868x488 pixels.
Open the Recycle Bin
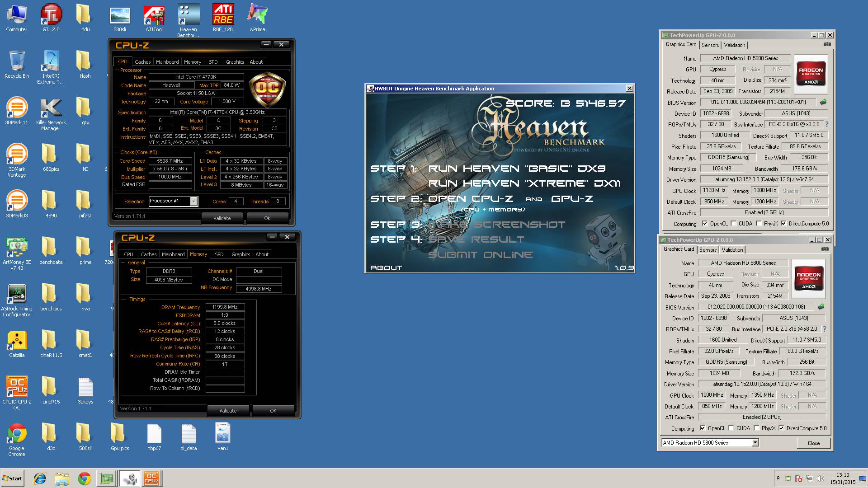coord(17,65)
